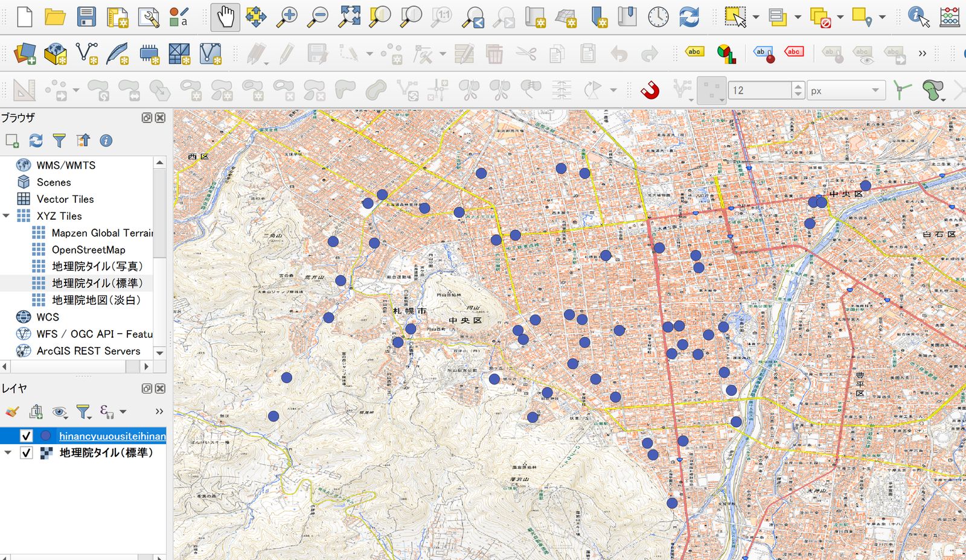Close the ブラウザ panel
This screenshot has height=560, width=966.
(160, 118)
